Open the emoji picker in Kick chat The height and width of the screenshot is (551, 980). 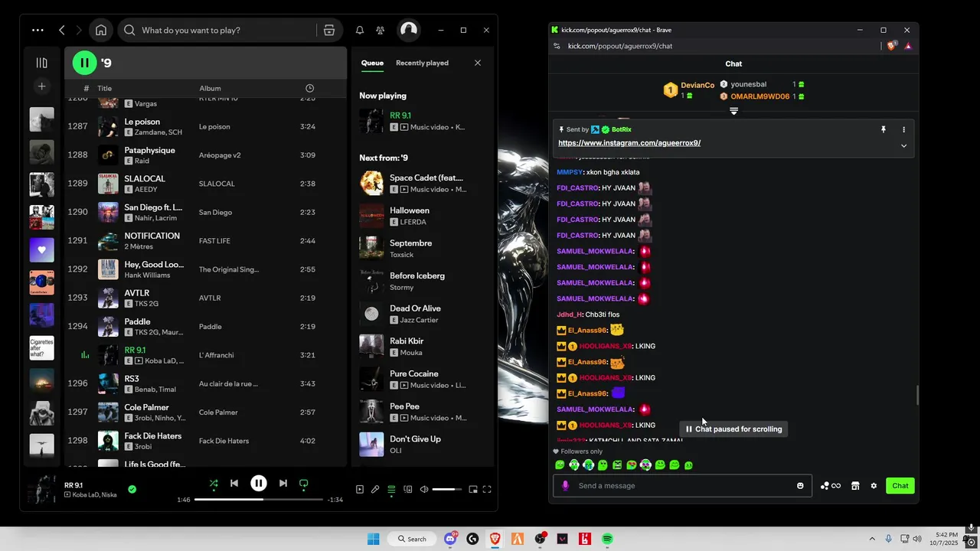(800, 486)
